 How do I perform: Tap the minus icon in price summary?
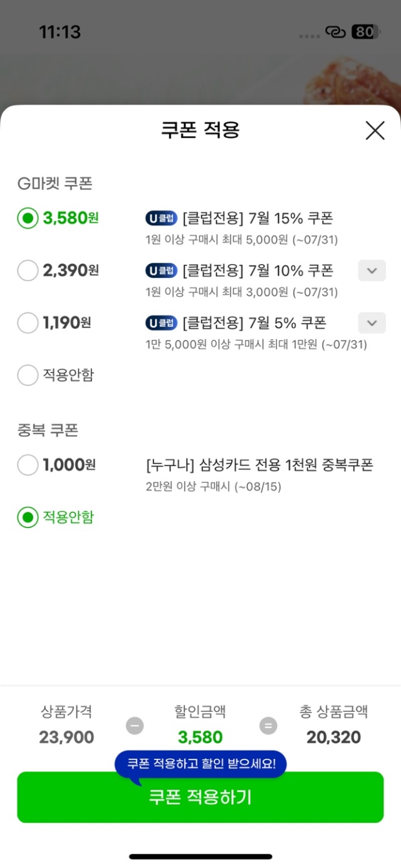(134, 726)
